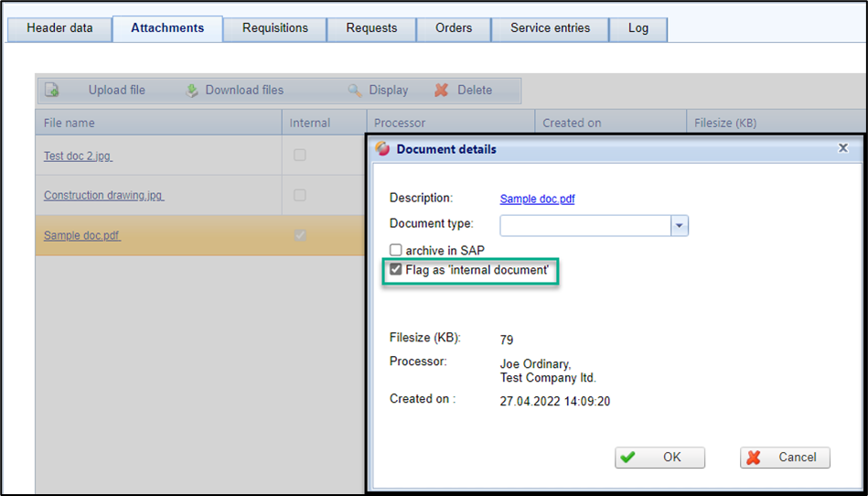Click the Document type input field
Screen dimensions: 868x496
[x=584, y=225]
